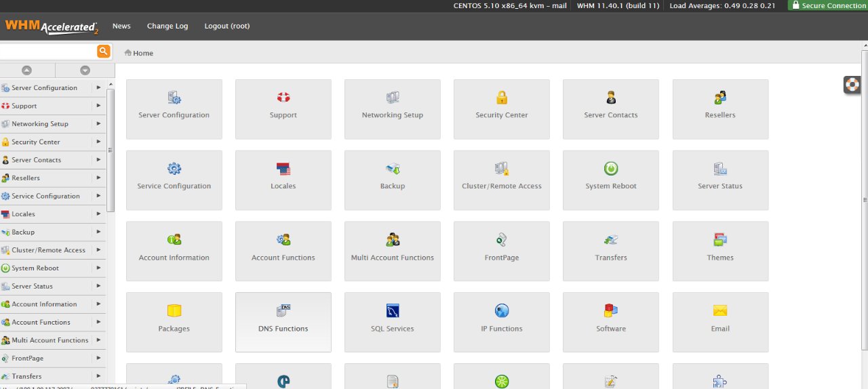Viewport: 868px width, 389px height.
Task: Open the News menu item
Action: pos(121,26)
